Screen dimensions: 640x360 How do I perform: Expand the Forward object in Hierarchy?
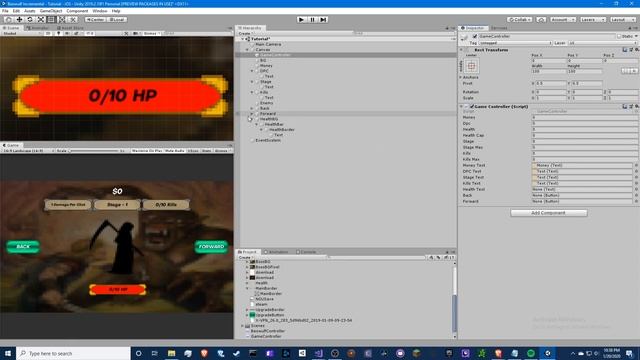[x=252, y=113]
